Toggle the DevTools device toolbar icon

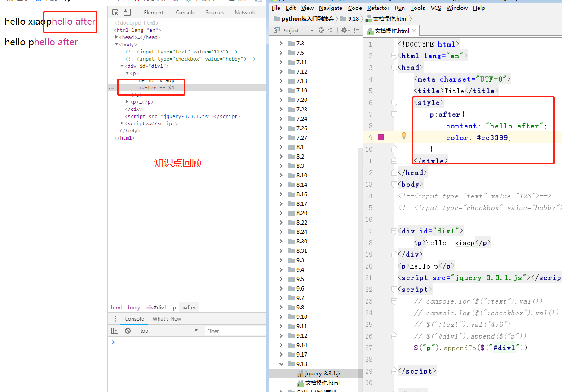point(127,13)
